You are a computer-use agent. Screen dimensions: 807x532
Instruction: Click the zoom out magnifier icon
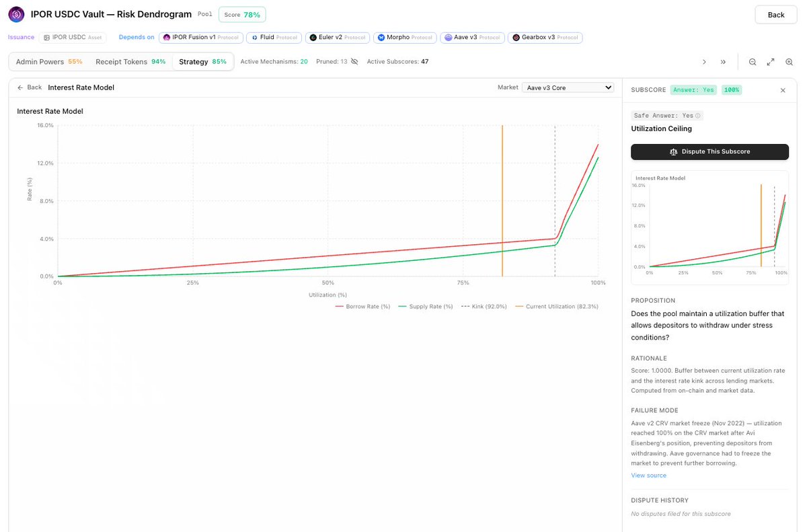click(753, 62)
